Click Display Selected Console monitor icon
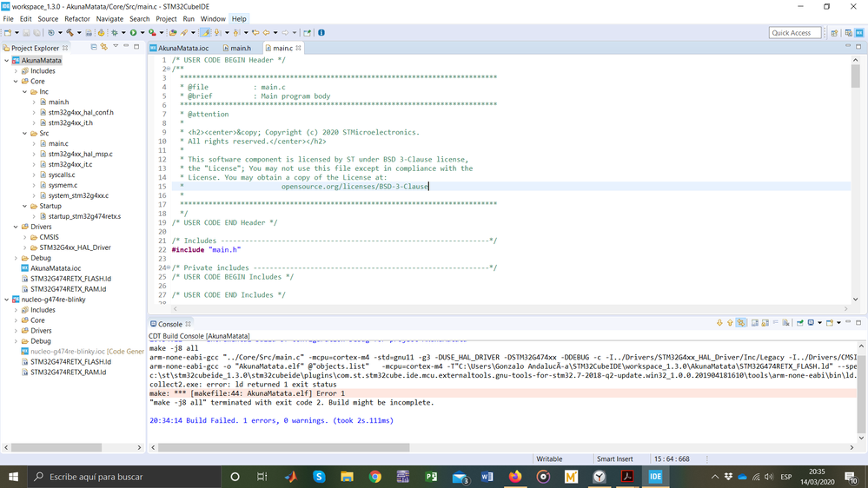 (x=811, y=323)
